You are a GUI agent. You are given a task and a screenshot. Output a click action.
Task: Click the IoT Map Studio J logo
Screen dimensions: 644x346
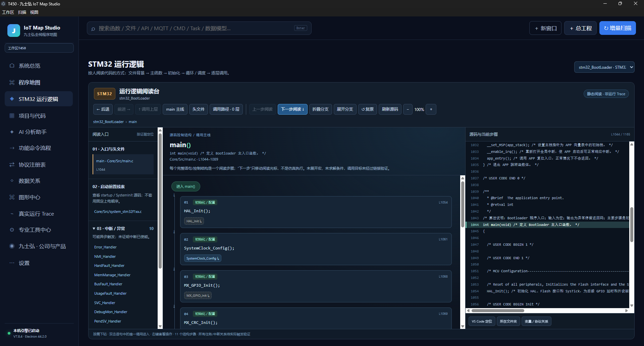point(14,31)
